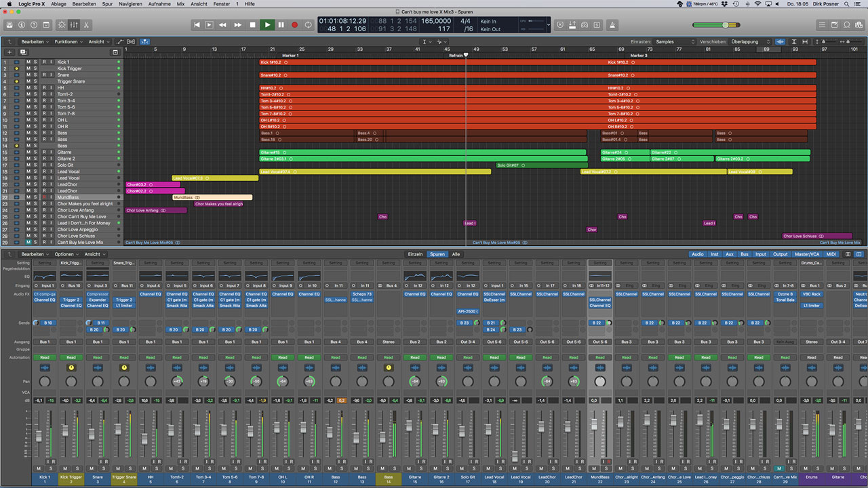Toggle Input monitoring on Gitarre track header
This screenshot has width=868, height=488.
pos(50,152)
